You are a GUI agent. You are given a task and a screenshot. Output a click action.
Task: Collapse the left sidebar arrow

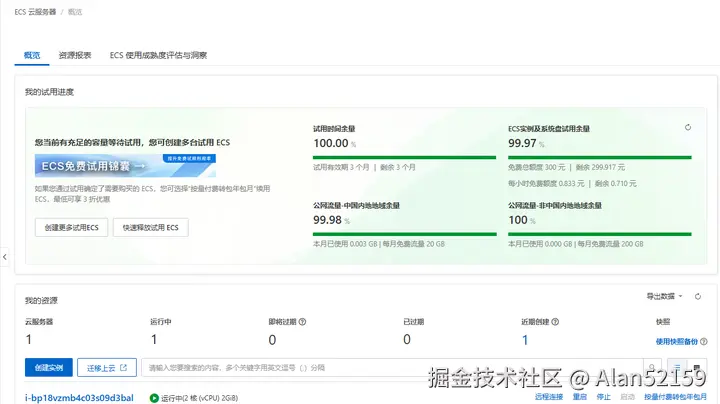click(5, 257)
